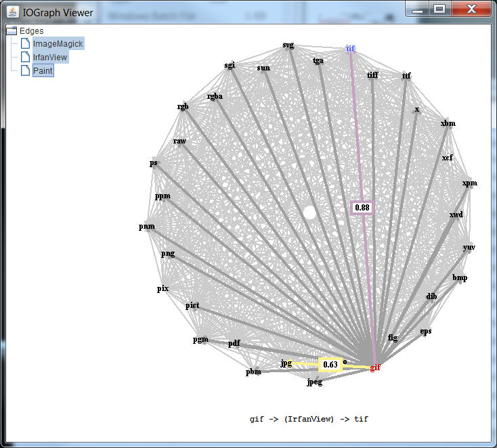
Task: Select the Paint tree item
Action: coord(43,70)
